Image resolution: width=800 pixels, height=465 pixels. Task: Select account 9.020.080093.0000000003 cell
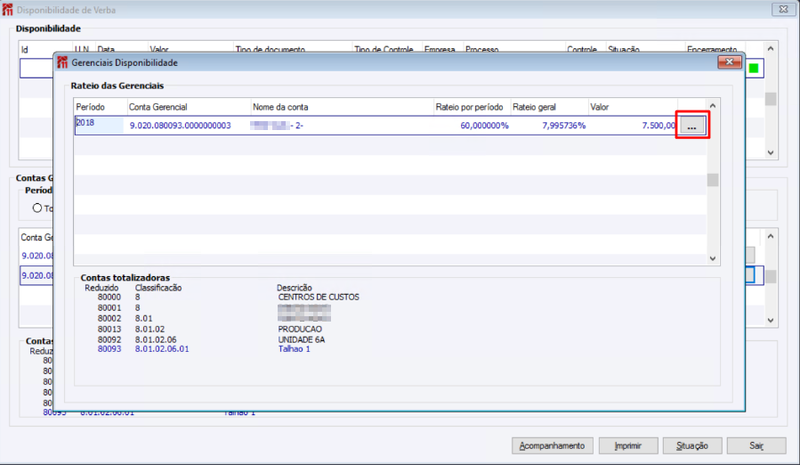point(180,126)
